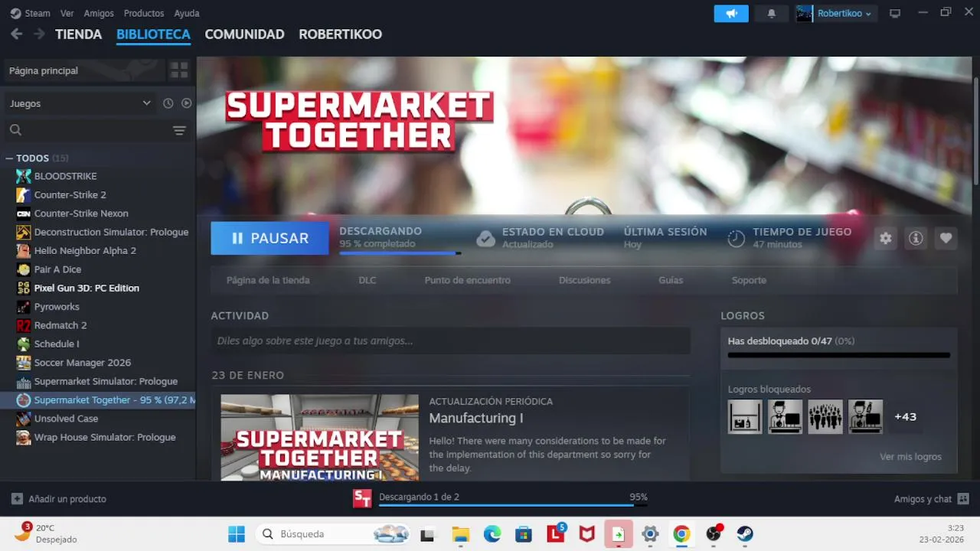Click the Pair A Dice game icon
Viewport: 980px width, 551px height.
point(24,269)
